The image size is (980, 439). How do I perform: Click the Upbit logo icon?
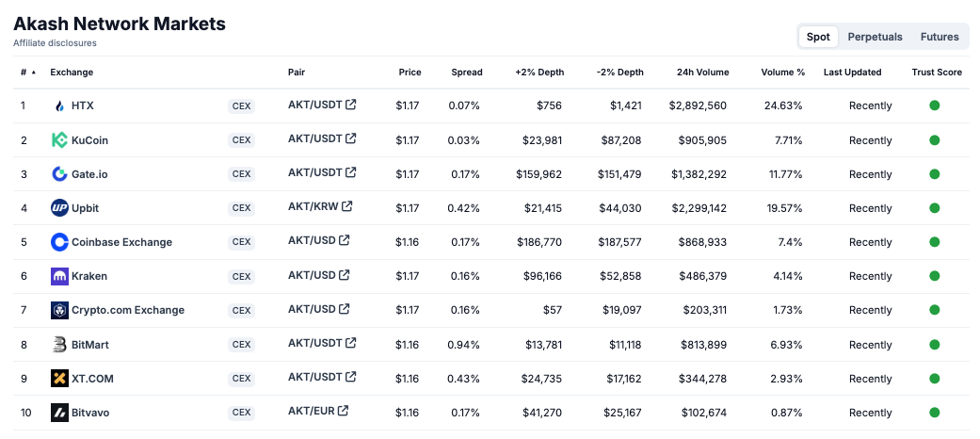tap(59, 208)
